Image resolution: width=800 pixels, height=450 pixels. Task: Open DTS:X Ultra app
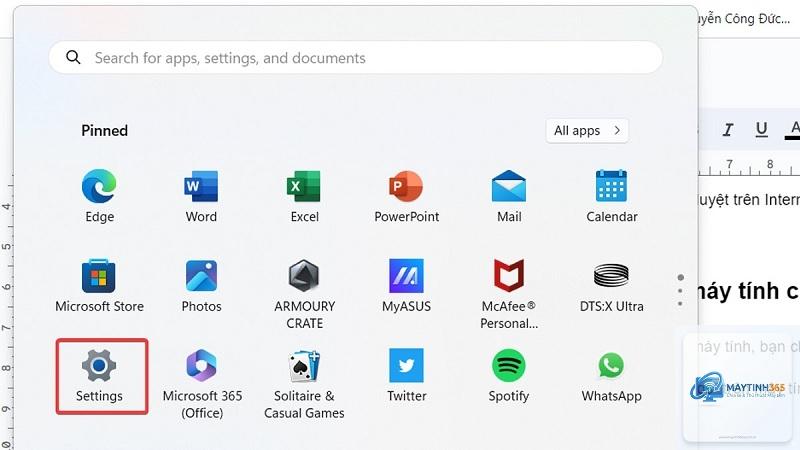611,286
